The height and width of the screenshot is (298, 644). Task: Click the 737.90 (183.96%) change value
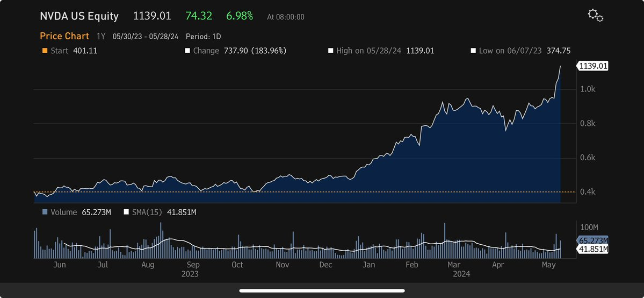tap(255, 51)
